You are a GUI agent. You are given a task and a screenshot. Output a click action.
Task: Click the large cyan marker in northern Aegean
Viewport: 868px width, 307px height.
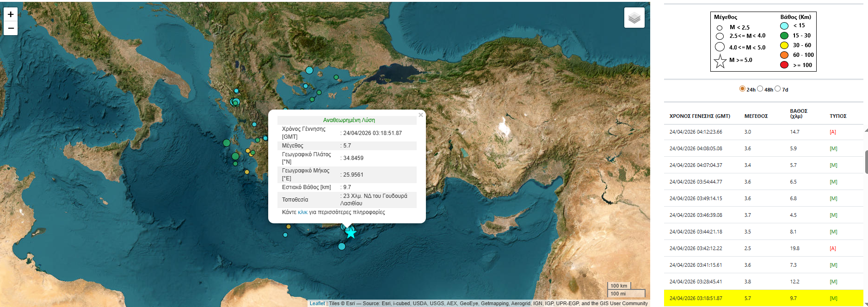(x=309, y=70)
